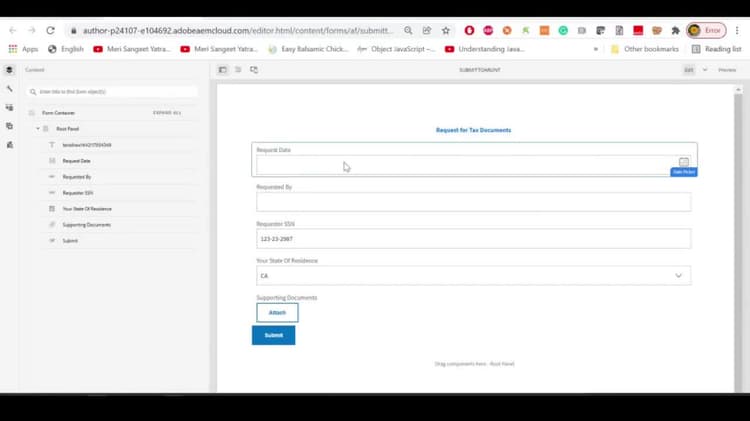
Task: Open the English bookmark
Action: [66, 49]
